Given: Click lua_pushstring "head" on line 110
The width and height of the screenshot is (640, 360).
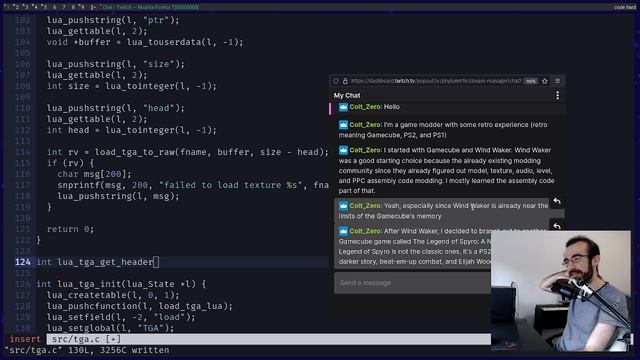Looking at the screenshot, I should (116, 108).
